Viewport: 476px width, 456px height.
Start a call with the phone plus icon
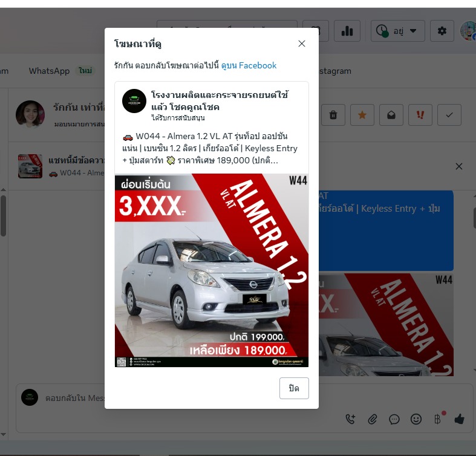point(350,419)
